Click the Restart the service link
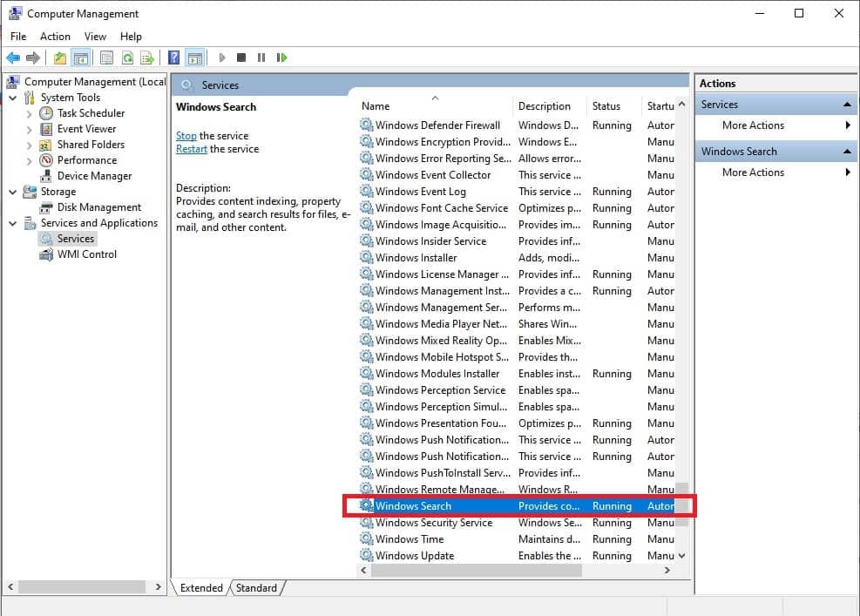 click(x=192, y=149)
